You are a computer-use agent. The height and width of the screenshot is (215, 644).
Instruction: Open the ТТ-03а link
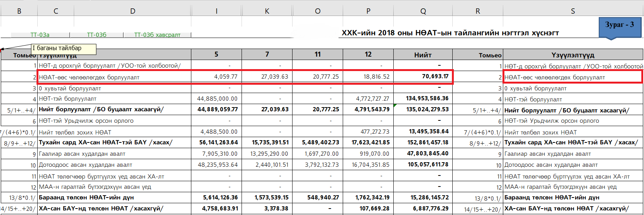40,35
